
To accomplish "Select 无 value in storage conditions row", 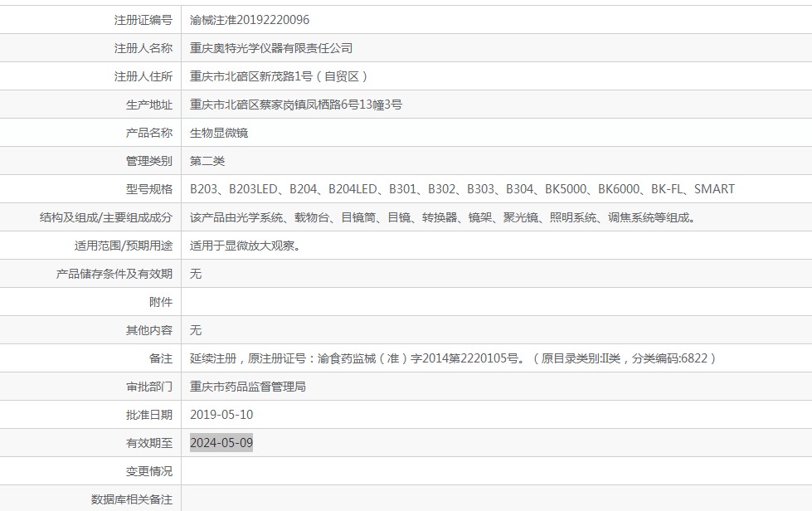I will 195,274.
